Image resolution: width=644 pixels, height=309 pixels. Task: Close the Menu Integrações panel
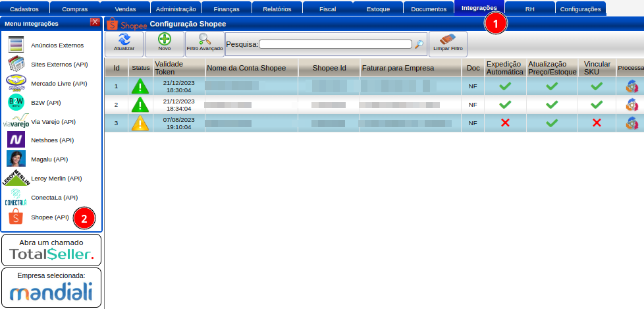[x=95, y=22]
